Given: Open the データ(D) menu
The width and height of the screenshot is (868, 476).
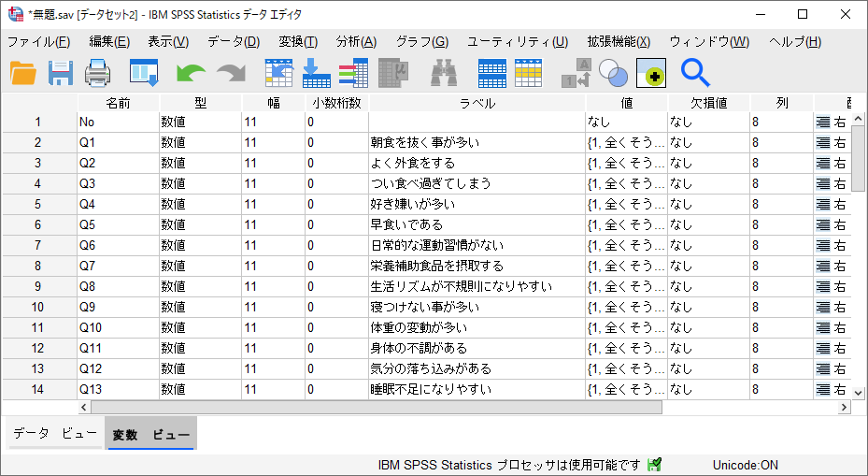Looking at the screenshot, I should pos(234,41).
